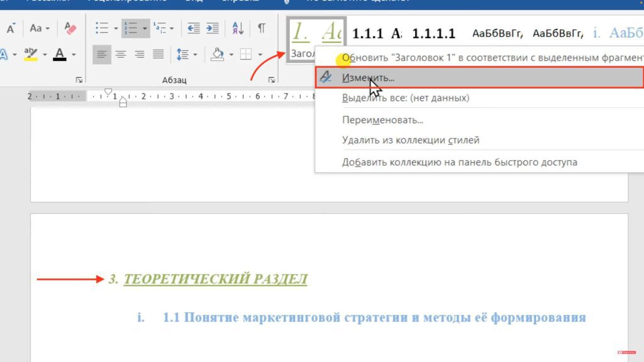Toggle the numbered list button
This screenshot has height=362, width=644.
pos(131,28)
